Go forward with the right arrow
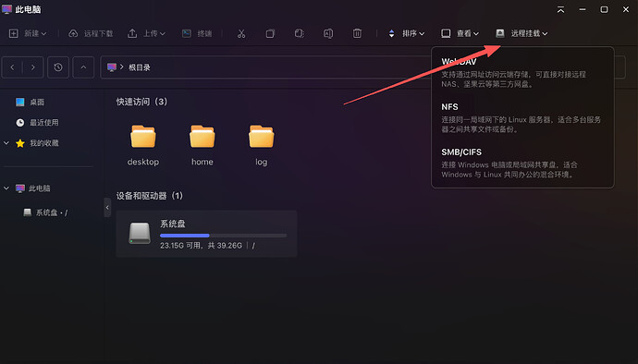The height and width of the screenshot is (364, 638). click(33, 67)
